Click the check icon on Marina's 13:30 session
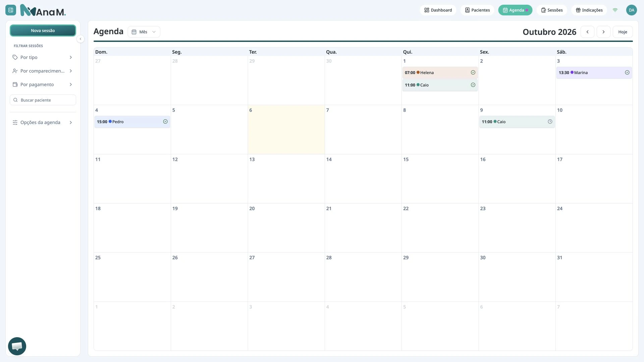Viewport: 644px width, 362px height. [627, 73]
